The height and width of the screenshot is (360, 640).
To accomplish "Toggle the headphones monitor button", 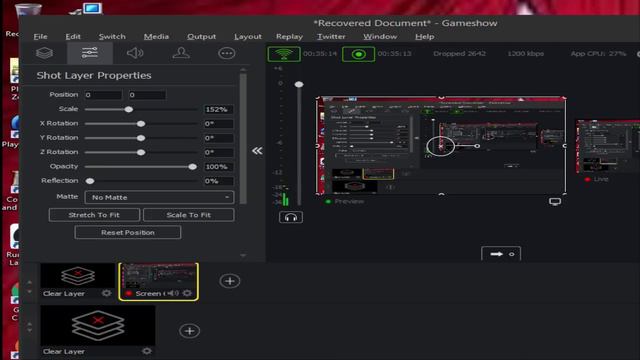I will click(291, 217).
